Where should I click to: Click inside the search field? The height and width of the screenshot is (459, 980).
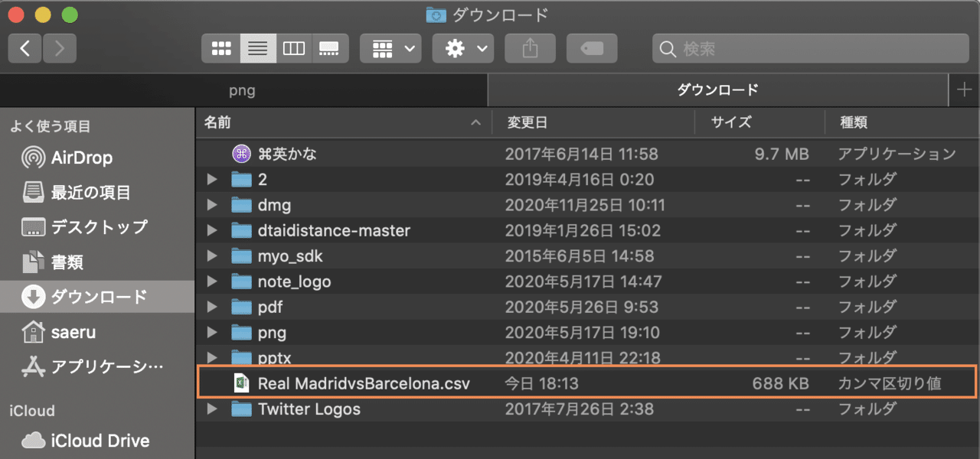point(812,47)
